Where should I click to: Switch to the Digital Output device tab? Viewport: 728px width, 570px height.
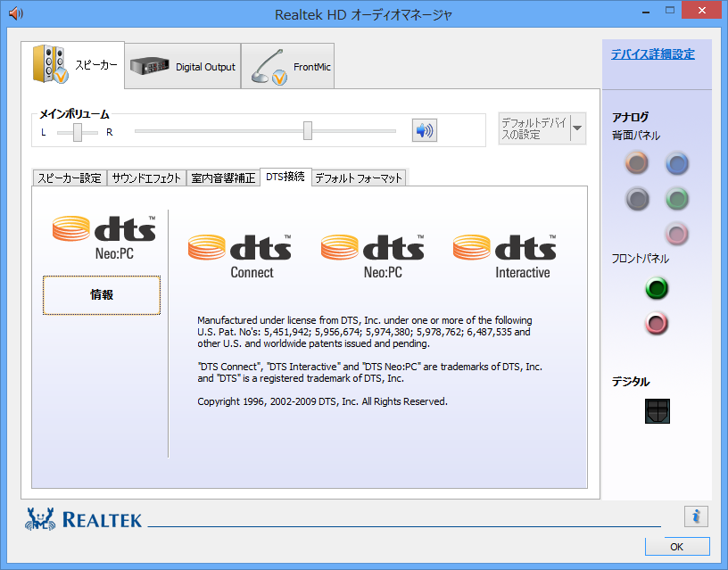pos(183,66)
